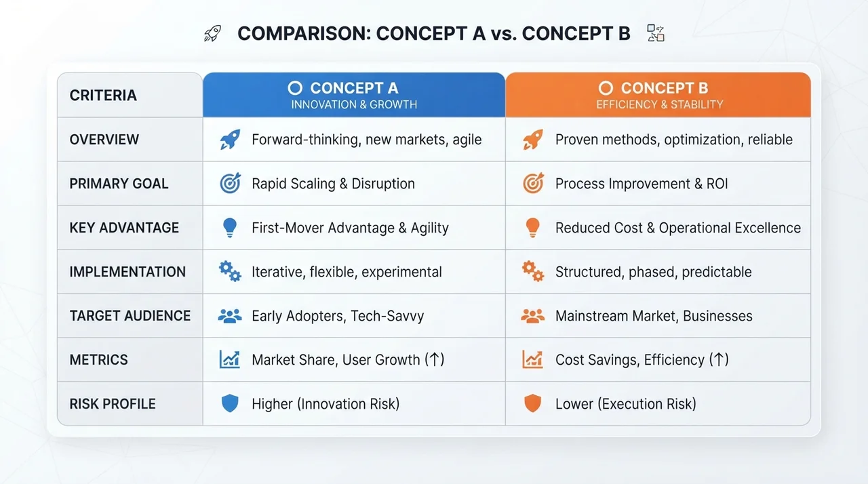Click the Risk Profile row label
868x484 pixels.
click(x=113, y=404)
